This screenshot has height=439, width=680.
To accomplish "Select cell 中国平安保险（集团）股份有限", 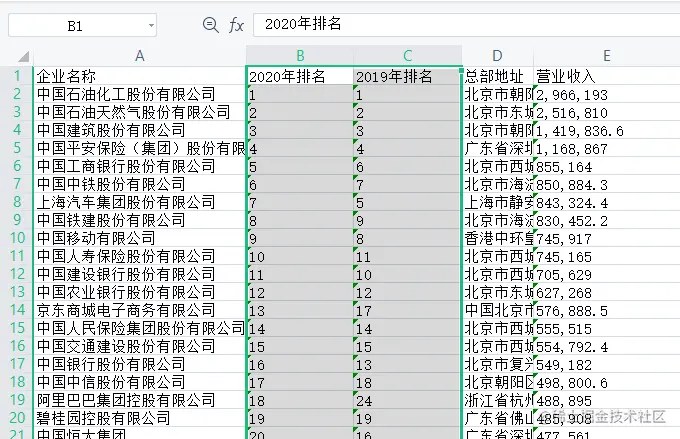I will point(140,148).
